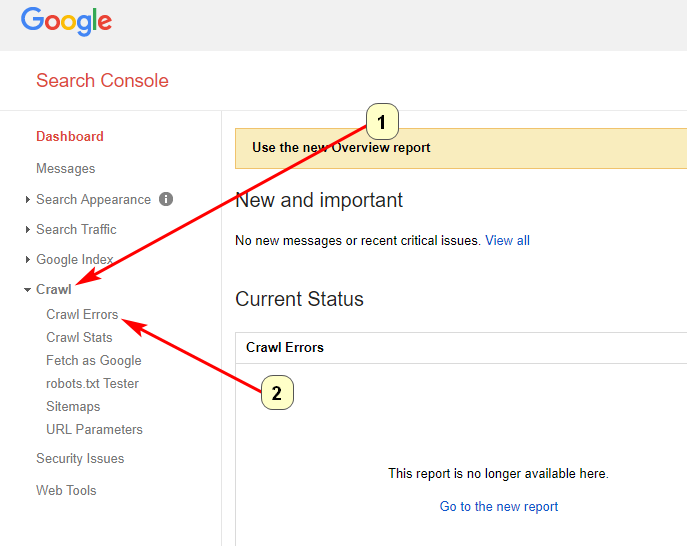Expand the Google Index arrow
The height and width of the screenshot is (546, 687).
pyautogui.click(x=28, y=259)
